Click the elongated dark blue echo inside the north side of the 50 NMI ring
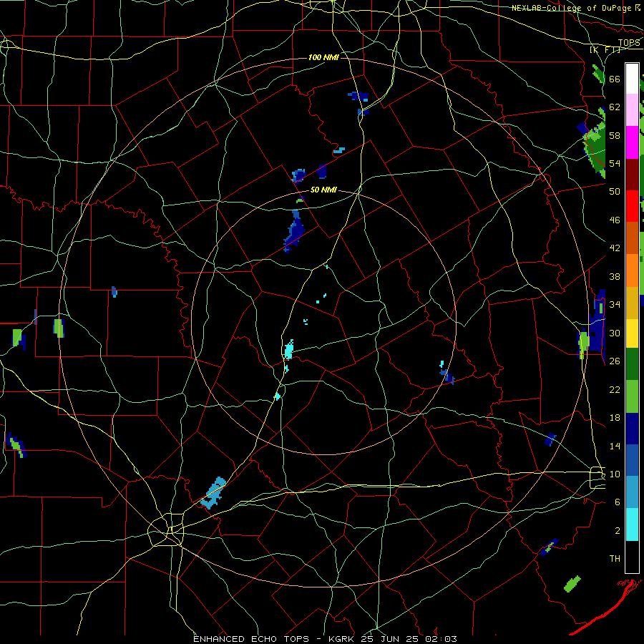The width and height of the screenshot is (644, 644). [x=294, y=231]
